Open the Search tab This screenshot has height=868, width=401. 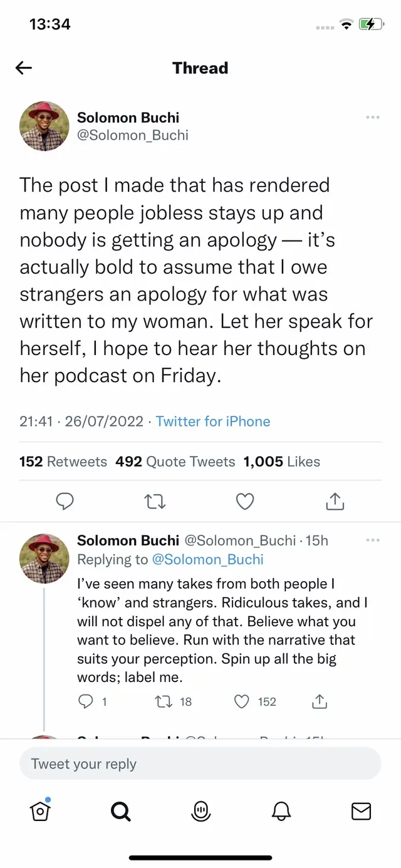pyautogui.click(x=120, y=811)
